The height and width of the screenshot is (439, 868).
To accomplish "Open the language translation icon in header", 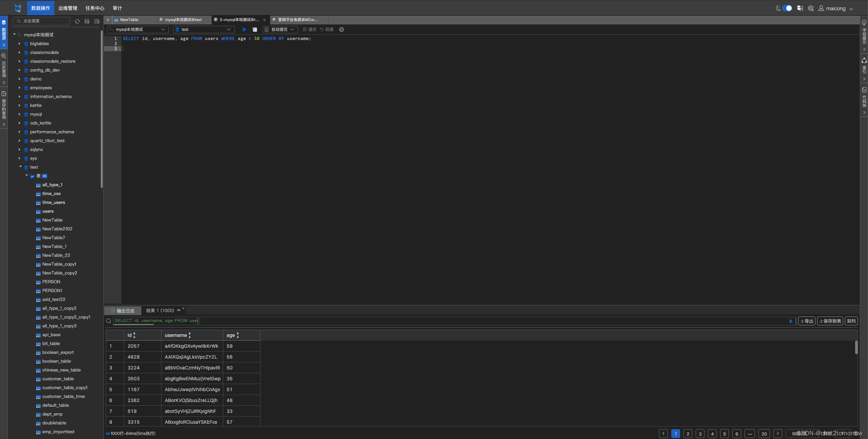I will pos(800,8).
